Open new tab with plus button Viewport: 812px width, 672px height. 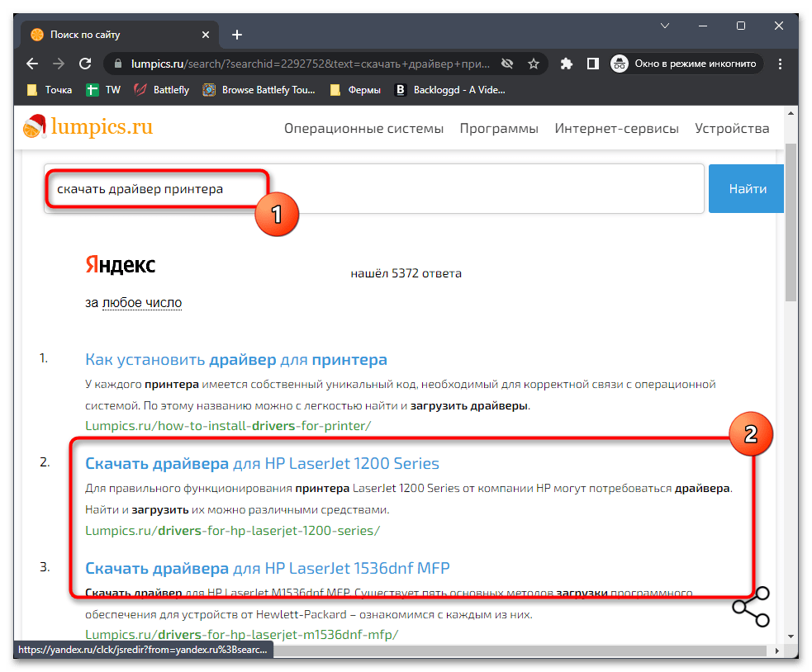pos(237,35)
